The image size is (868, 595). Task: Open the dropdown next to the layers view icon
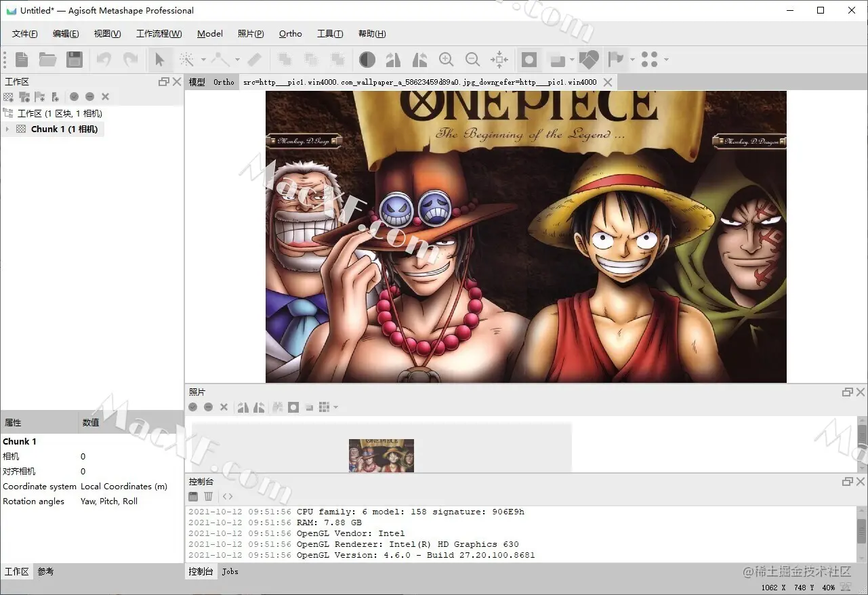pos(572,60)
